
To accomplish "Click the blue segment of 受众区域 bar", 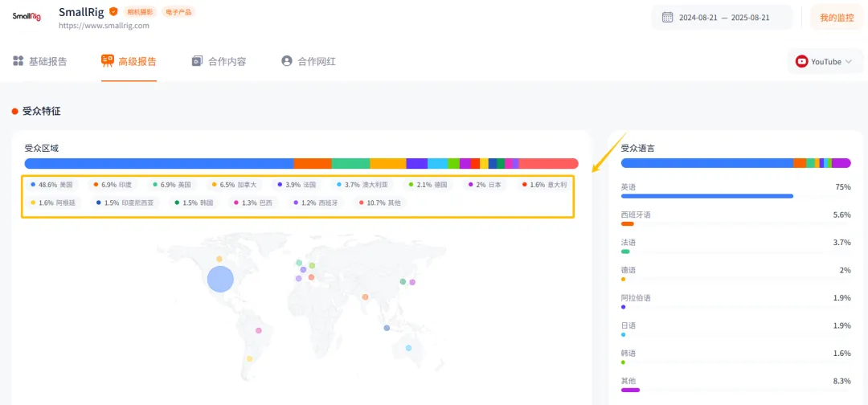I will 158,163.
